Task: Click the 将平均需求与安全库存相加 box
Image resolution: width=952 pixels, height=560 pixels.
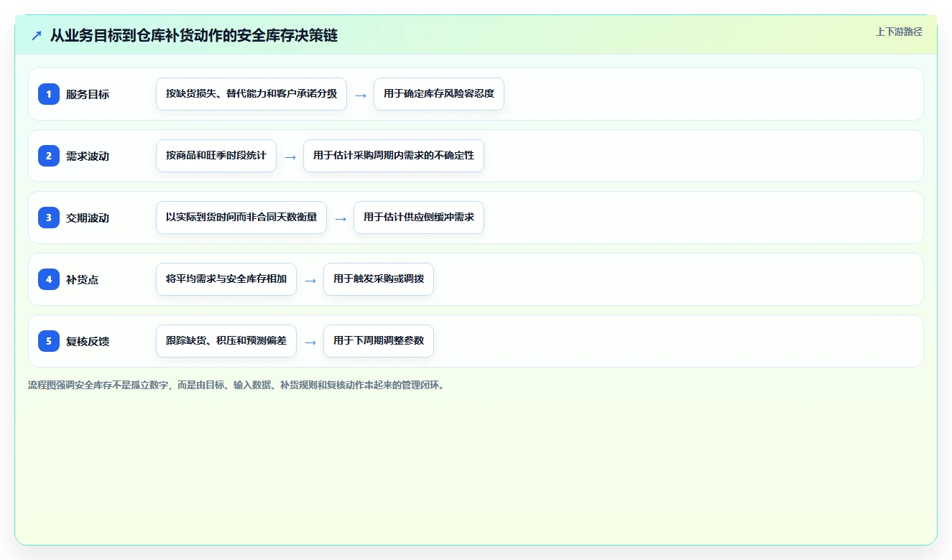Action: pos(226,279)
